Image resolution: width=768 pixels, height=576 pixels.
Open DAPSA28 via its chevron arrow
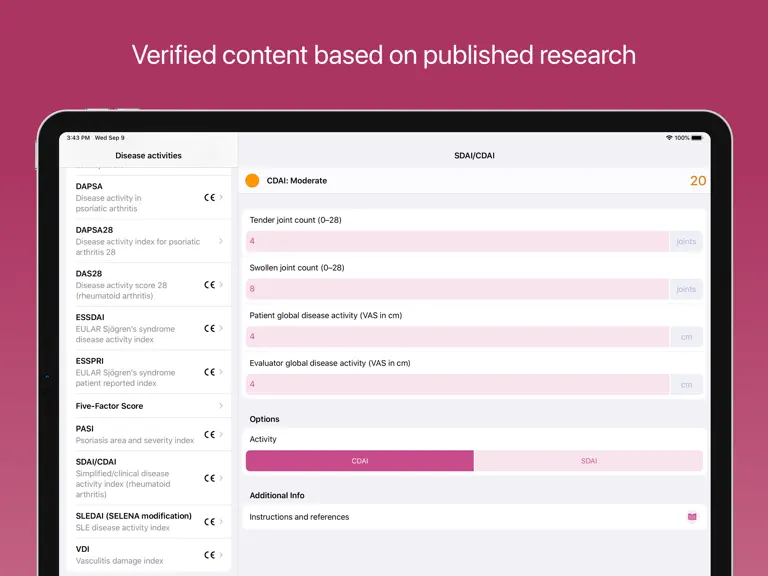click(221, 241)
